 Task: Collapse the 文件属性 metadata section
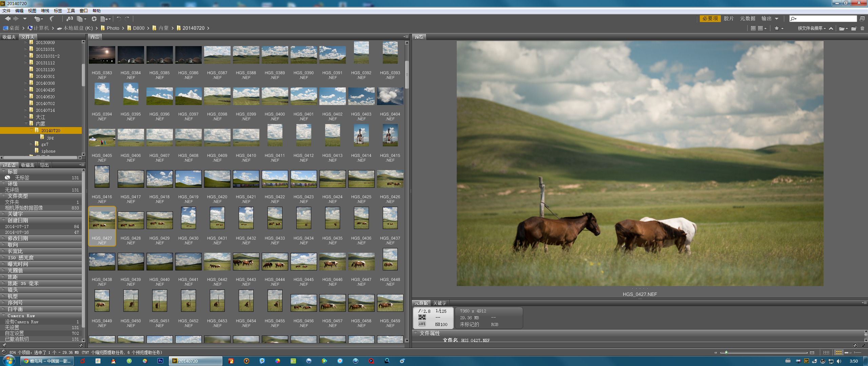pyautogui.click(x=415, y=333)
